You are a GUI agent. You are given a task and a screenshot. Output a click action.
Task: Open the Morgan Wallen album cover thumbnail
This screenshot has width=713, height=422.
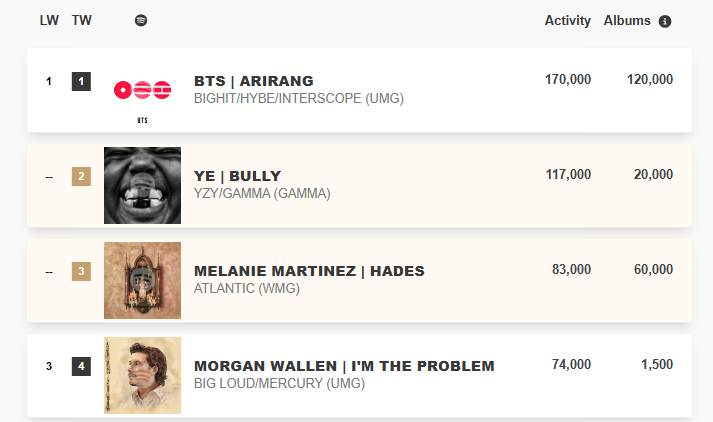coord(142,375)
